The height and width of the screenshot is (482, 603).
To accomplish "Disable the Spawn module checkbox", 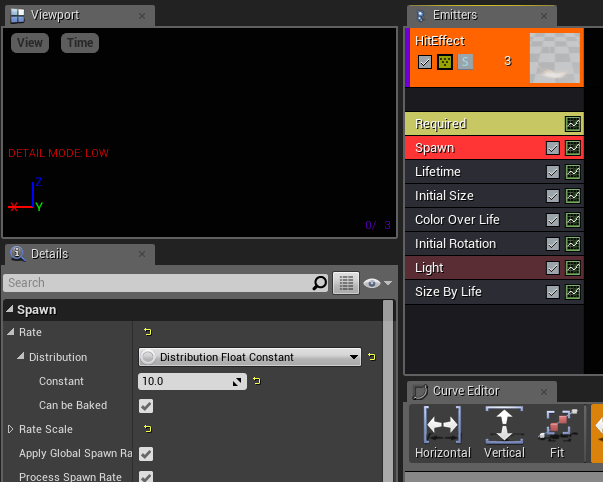I will [x=553, y=148].
